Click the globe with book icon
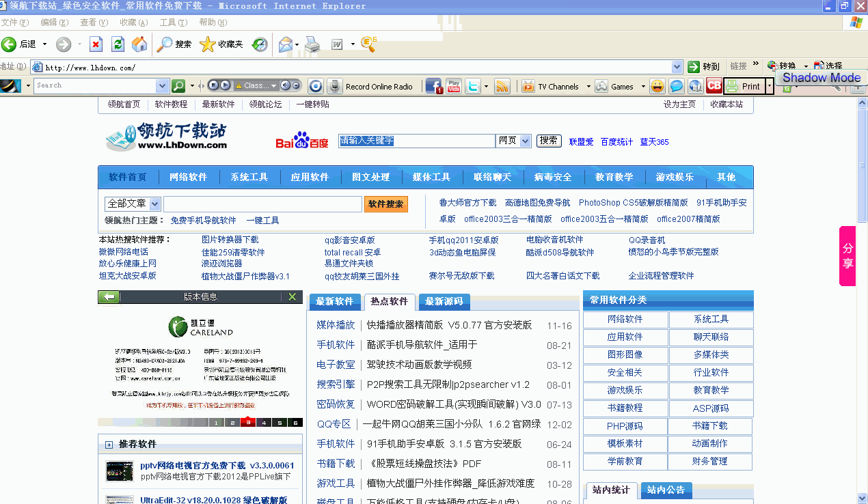868x504 pixels. 695,86
